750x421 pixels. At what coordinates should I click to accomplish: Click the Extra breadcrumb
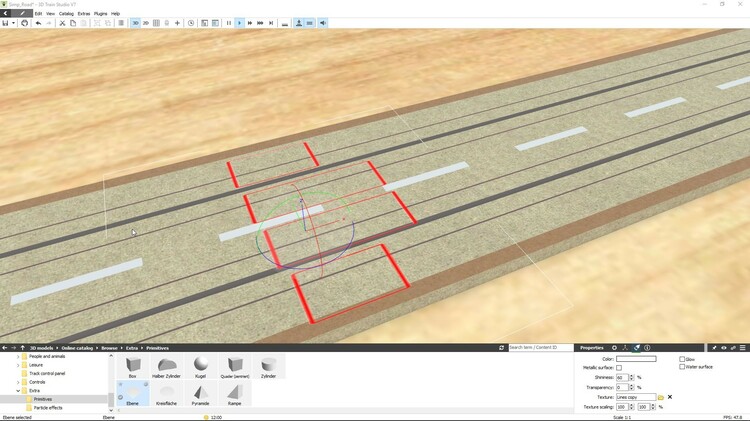point(132,348)
